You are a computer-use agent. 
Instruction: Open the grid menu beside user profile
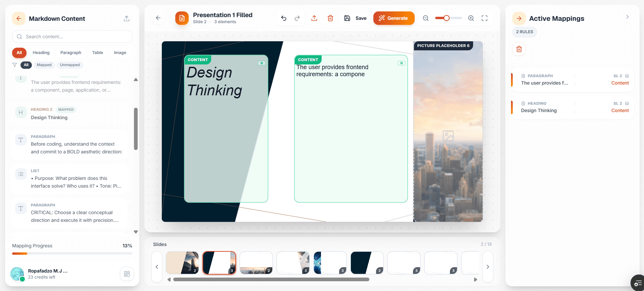pos(127,274)
